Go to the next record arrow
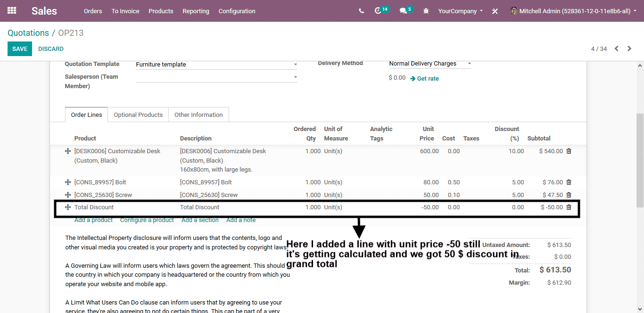Screen dimensions: 644x313 point(629,49)
